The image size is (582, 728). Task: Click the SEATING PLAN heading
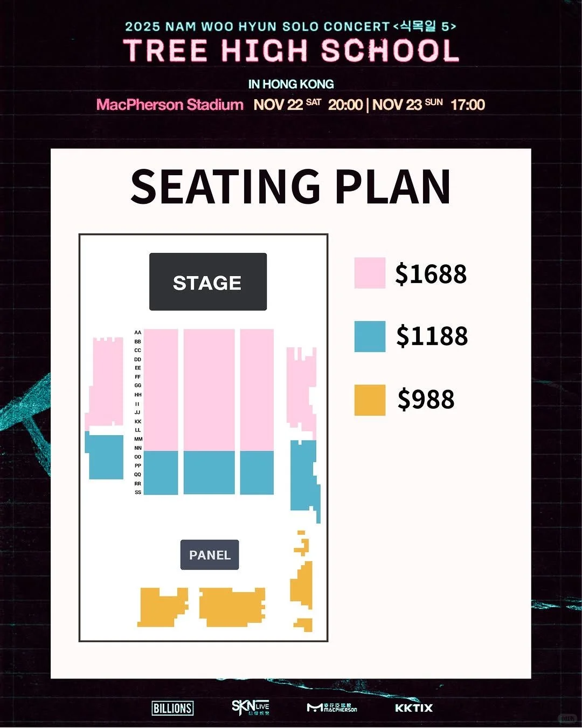pyautogui.click(x=290, y=187)
